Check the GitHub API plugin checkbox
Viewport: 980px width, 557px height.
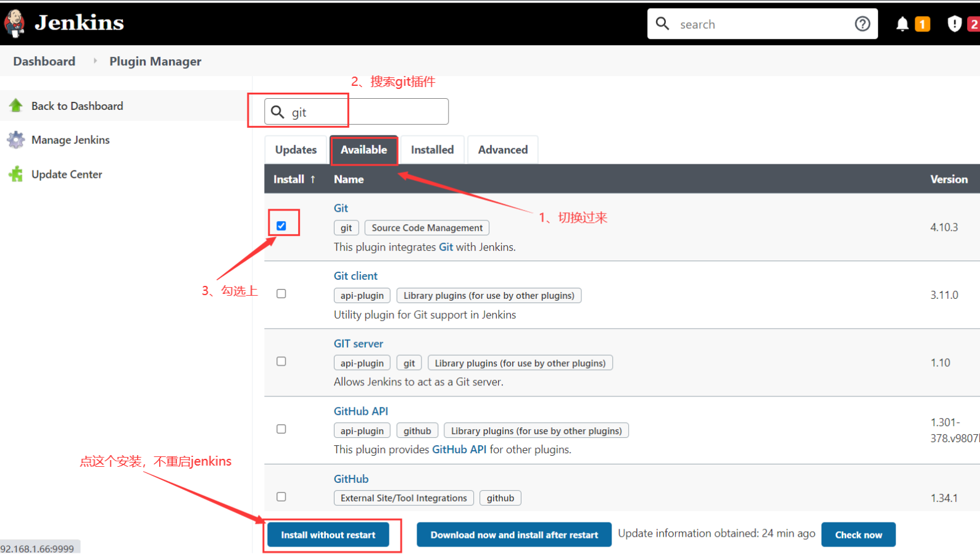click(281, 429)
